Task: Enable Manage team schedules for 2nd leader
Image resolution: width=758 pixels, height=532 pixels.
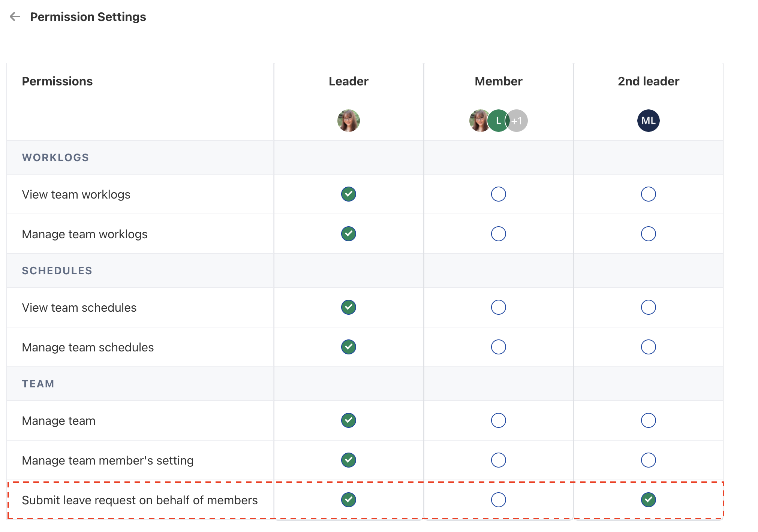Action: pyautogui.click(x=648, y=347)
